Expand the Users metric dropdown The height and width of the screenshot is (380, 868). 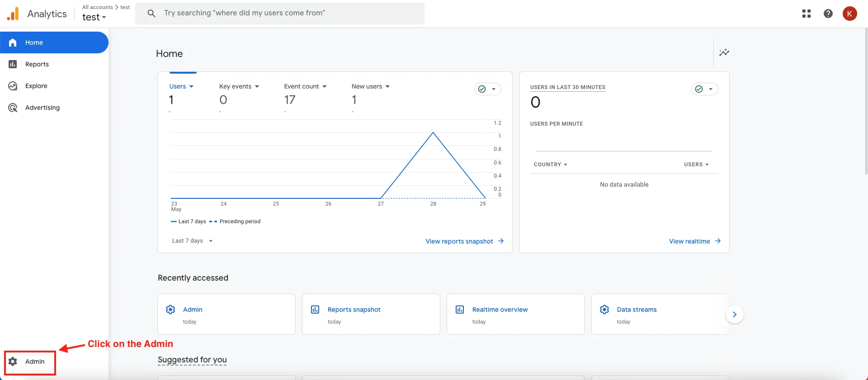(x=181, y=86)
